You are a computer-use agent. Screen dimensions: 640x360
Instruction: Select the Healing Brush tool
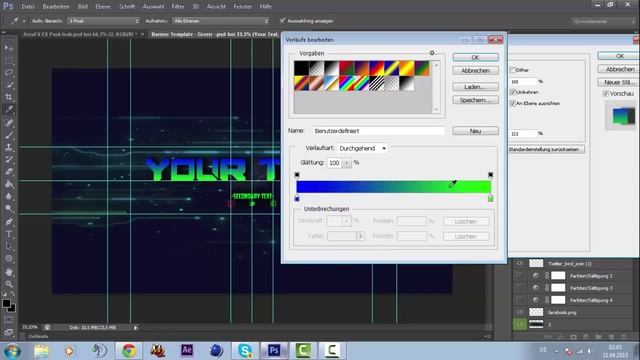tap(9, 122)
